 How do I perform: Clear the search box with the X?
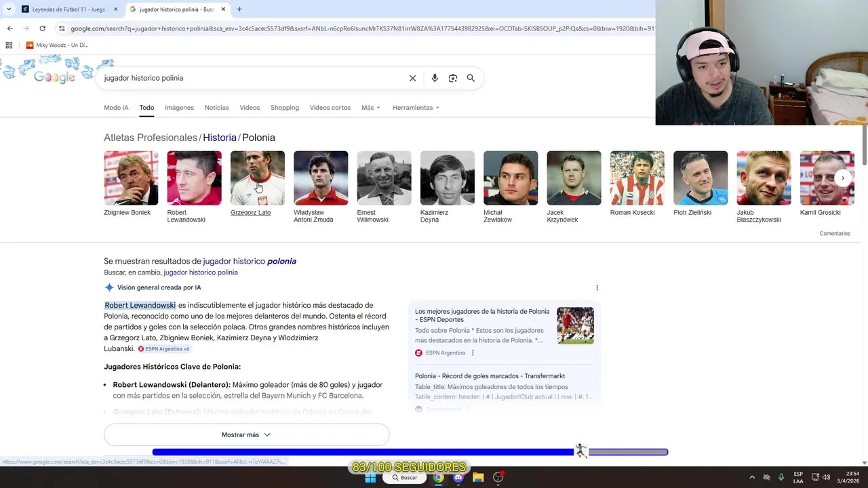coord(412,78)
